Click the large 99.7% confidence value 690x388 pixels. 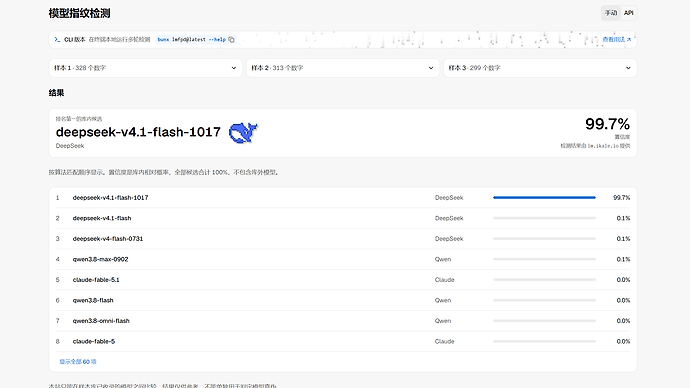pos(607,124)
